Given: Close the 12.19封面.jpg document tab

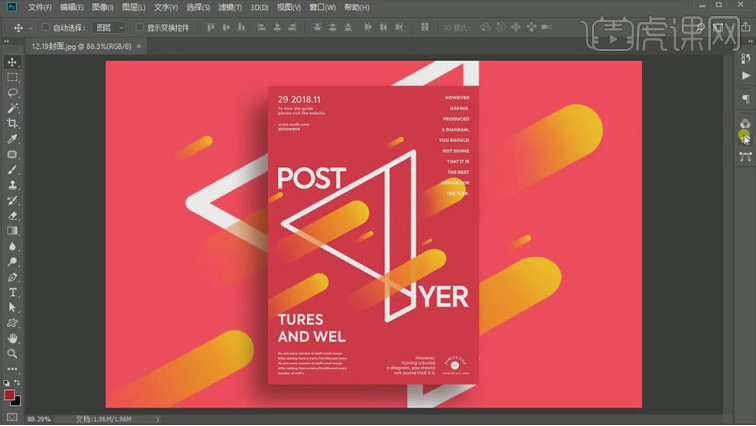Looking at the screenshot, I should pyautogui.click(x=139, y=46).
